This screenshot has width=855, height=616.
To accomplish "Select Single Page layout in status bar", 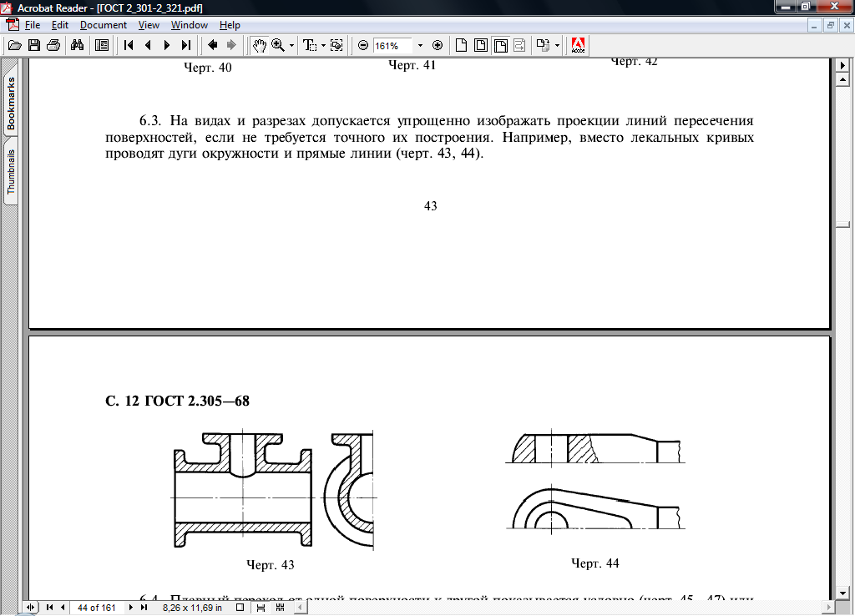I will [240, 608].
